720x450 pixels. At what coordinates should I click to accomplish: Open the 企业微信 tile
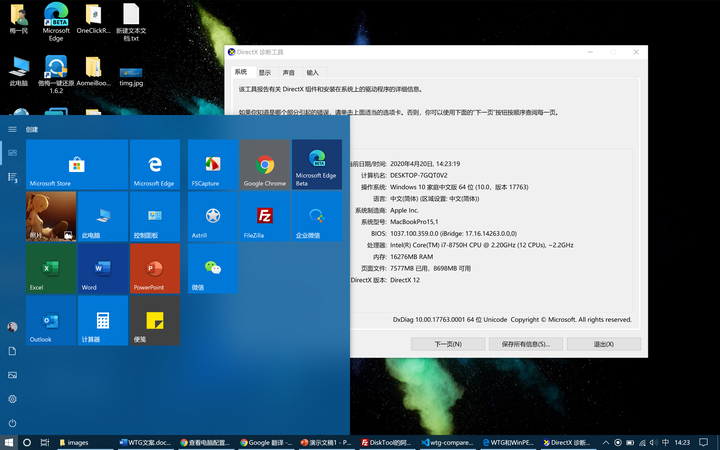(x=317, y=216)
